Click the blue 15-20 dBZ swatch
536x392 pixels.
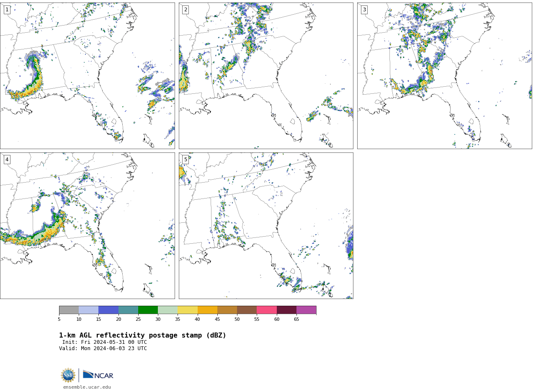(x=108, y=310)
